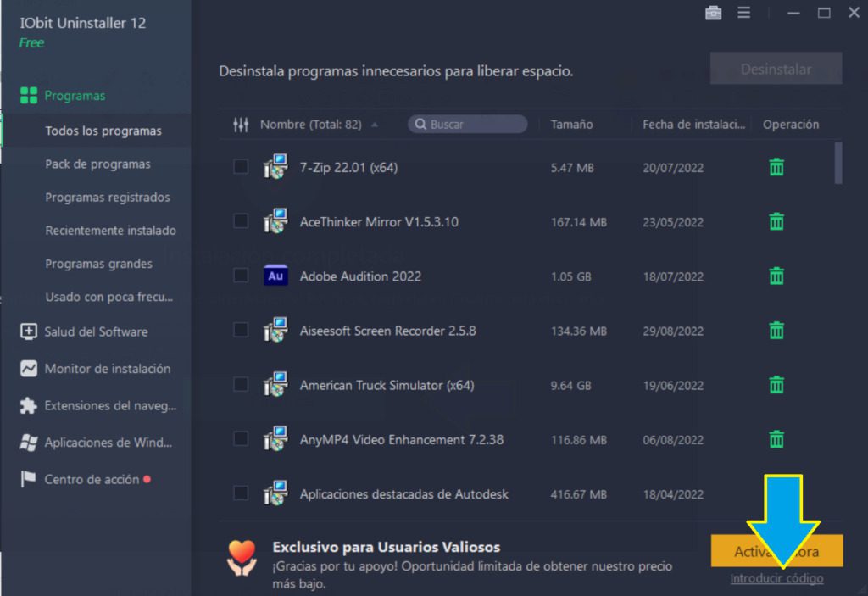Open the Programas section in sidebar
Image resolution: width=868 pixels, height=596 pixels.
coord(75,96)
